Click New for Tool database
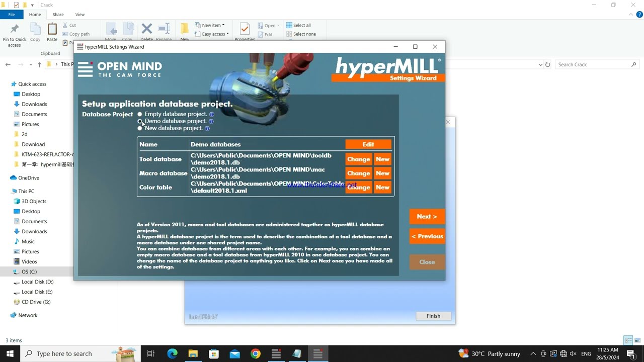The image size is (644, 362). [x=383, y=159]
